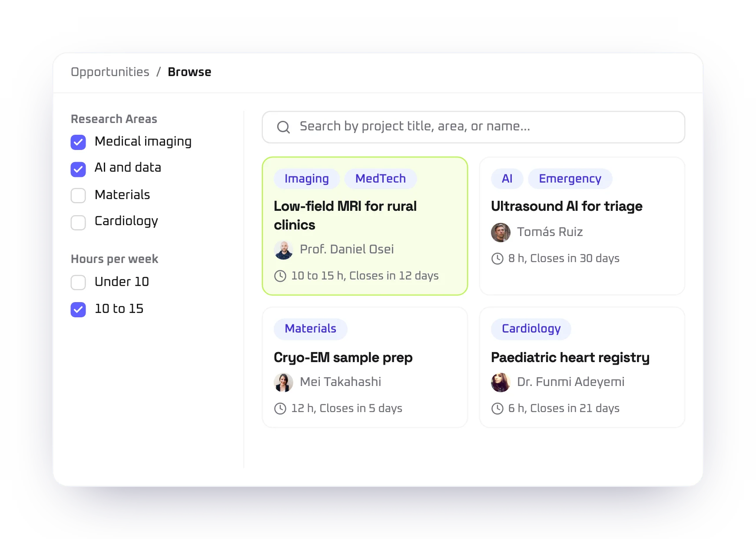The image size is (756, 539).
Task: Enable the Cardiology research area checkbox
Action: pos(78,223)
